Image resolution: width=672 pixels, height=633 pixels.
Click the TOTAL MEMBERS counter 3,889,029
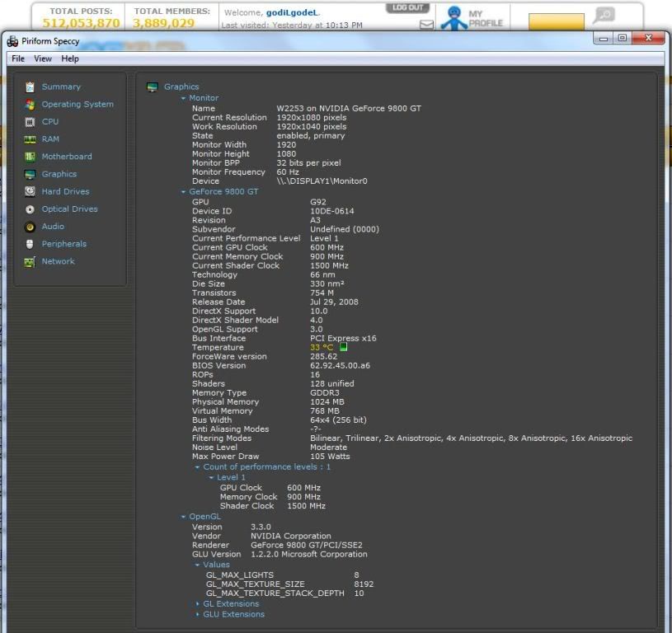pyautogui.click(x=163, y=23)
